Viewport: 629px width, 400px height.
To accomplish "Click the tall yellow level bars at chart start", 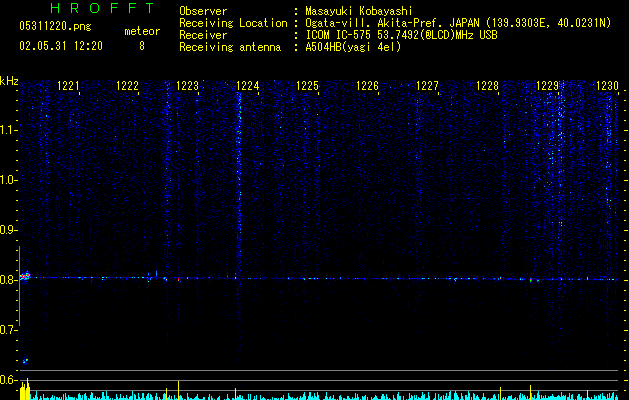I will [25, 390].
